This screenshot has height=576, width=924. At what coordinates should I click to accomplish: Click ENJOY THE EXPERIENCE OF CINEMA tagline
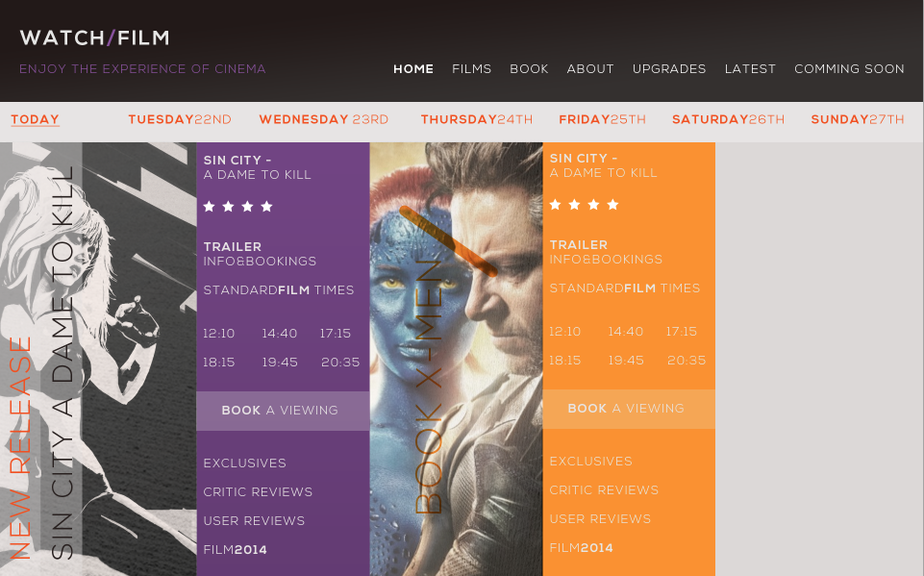(142, 69)
